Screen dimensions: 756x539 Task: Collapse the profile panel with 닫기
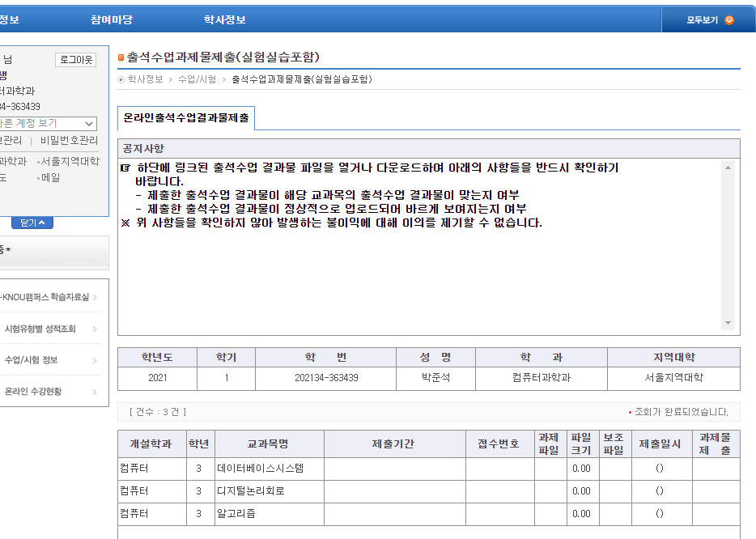tap(32, 223)
